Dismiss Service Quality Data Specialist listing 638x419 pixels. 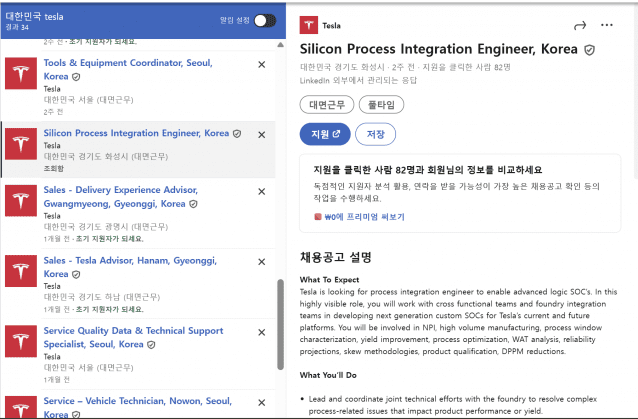coord(262,331)
